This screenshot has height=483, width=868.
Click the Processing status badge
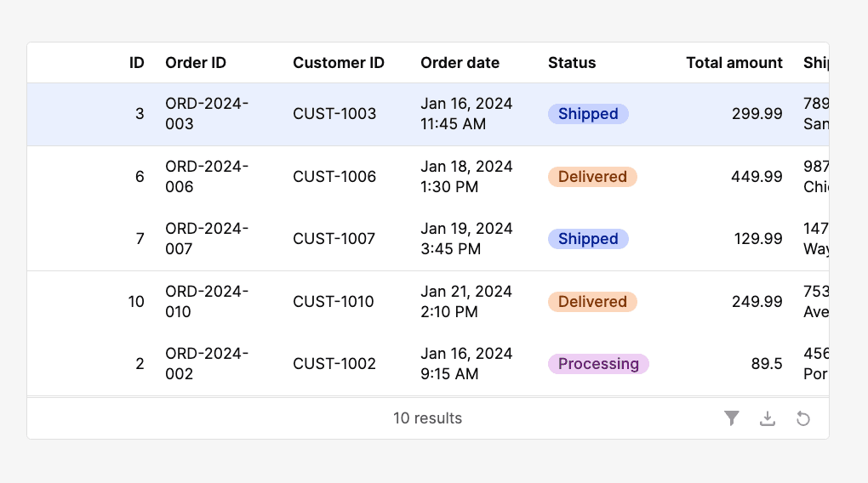tap(598, 364)
